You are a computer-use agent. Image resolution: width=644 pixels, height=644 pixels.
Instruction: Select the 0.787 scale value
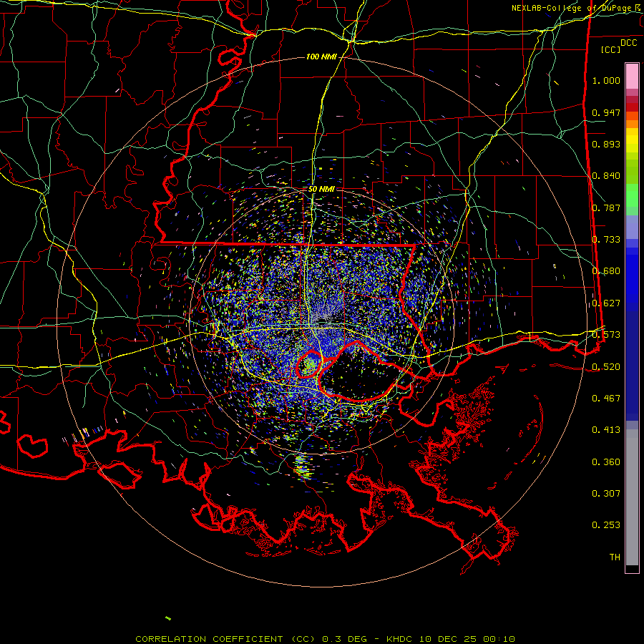[606, 208]
